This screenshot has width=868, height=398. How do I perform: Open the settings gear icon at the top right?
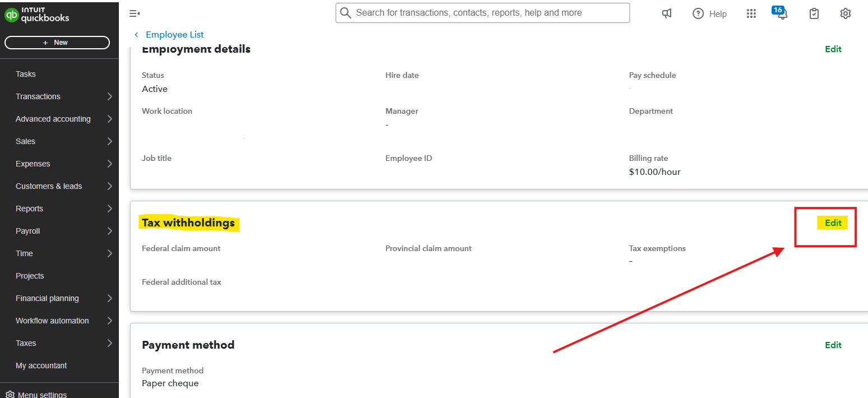coord(846,13)
